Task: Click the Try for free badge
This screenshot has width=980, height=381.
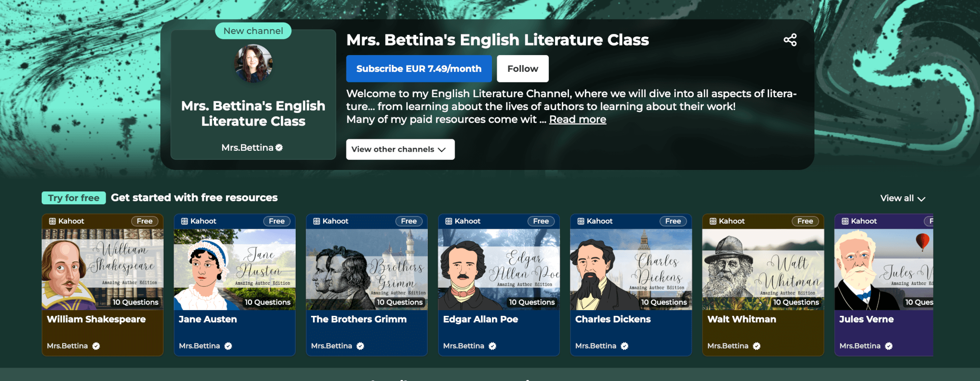Action: [74, 198]
